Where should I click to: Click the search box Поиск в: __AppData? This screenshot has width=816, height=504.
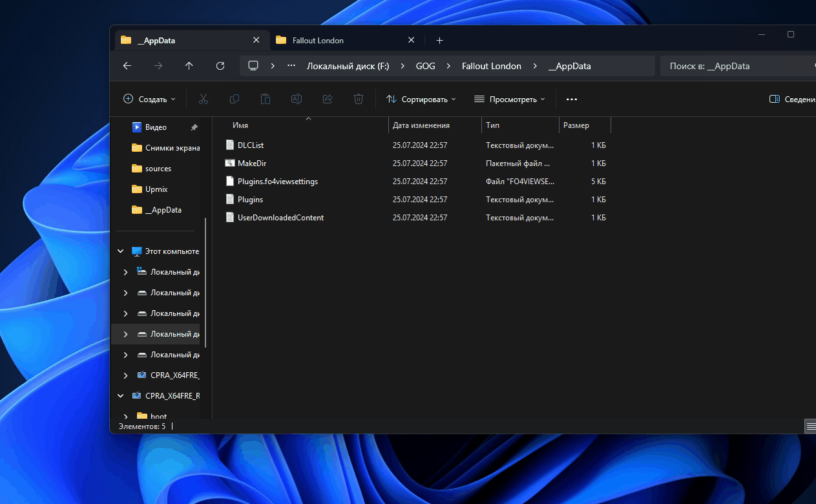coord(737,66)
